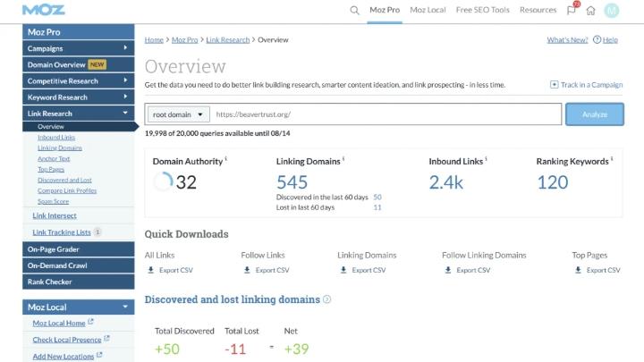
Task: Open Domain Overview in sidebar
Action: (79, 64)
